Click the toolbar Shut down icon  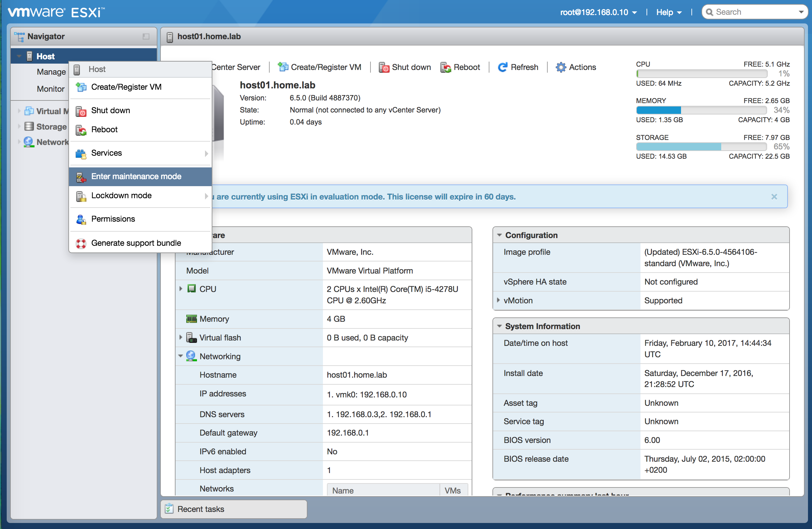[384, 67]
